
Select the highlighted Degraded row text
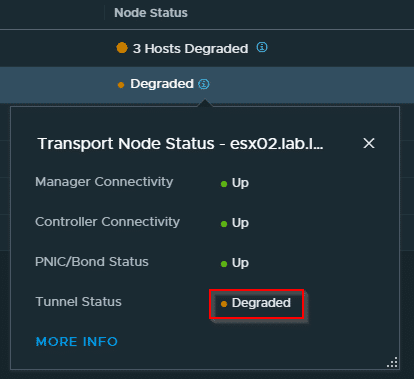162,84
